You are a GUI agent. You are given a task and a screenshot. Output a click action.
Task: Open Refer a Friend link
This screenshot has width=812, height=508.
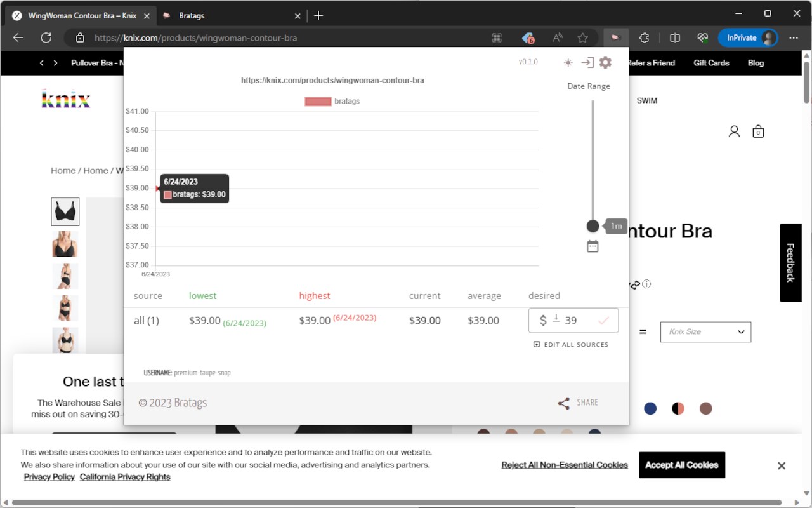click(x=651, y=63)
